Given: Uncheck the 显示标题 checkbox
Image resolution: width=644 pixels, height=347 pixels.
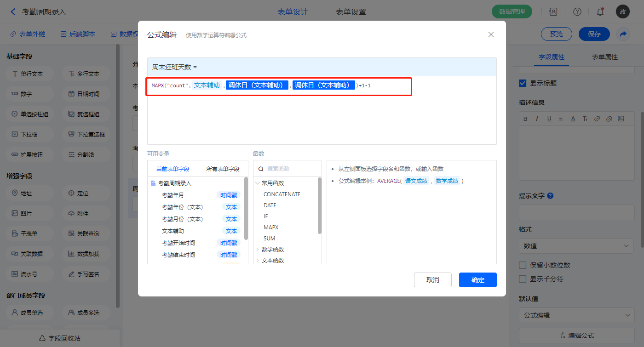Looking at the screenshot, I should (x=523, y=83).
